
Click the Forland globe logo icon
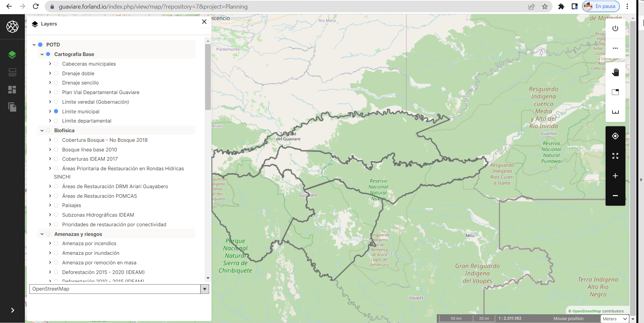[12, 27]
